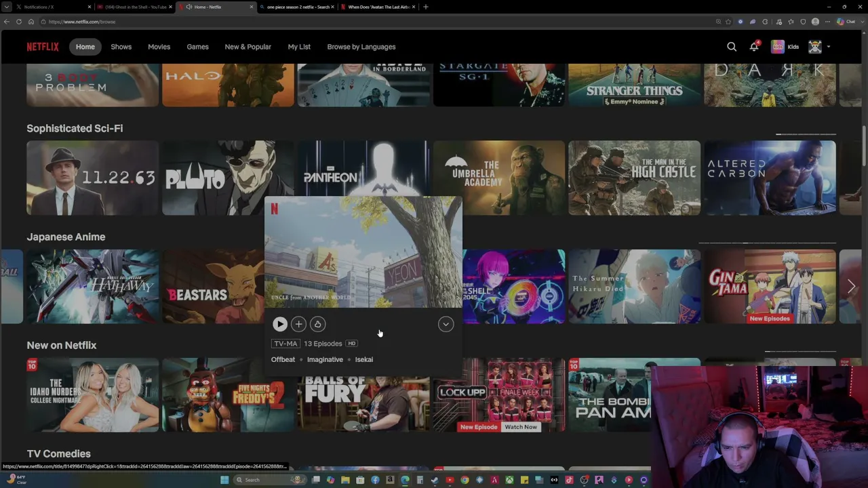
Task: Click Watch Now on Lock Upp
Action: point(521,427)
